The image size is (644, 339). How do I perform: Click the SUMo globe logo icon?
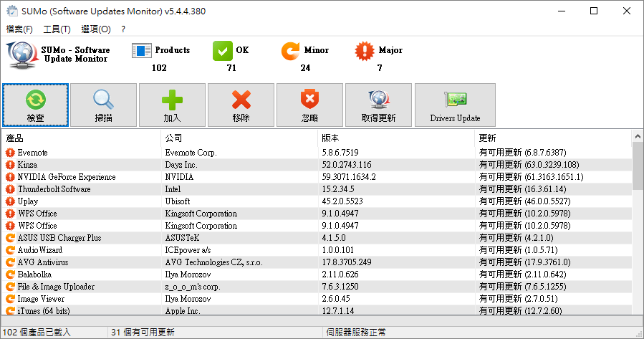click(22, 54)
